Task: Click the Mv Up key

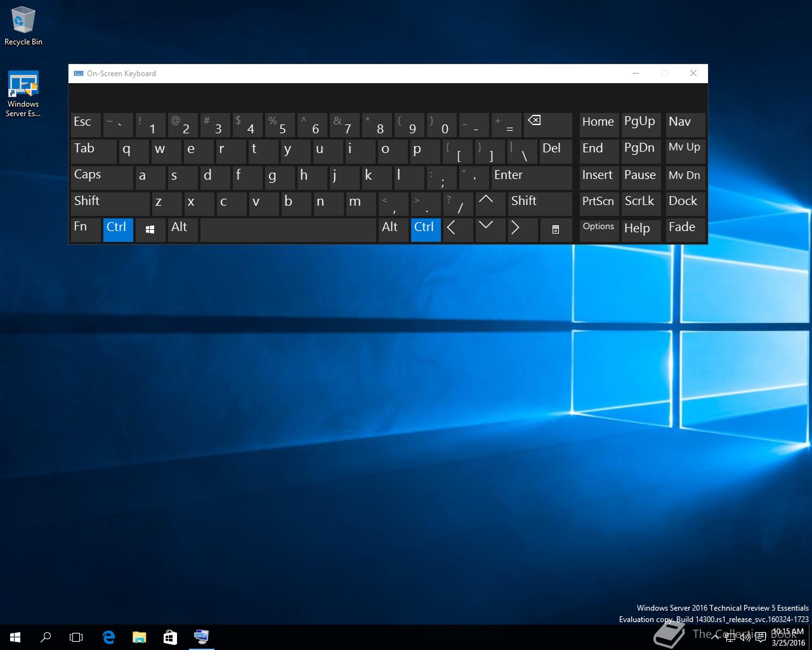Action: (x=685, y=151)
